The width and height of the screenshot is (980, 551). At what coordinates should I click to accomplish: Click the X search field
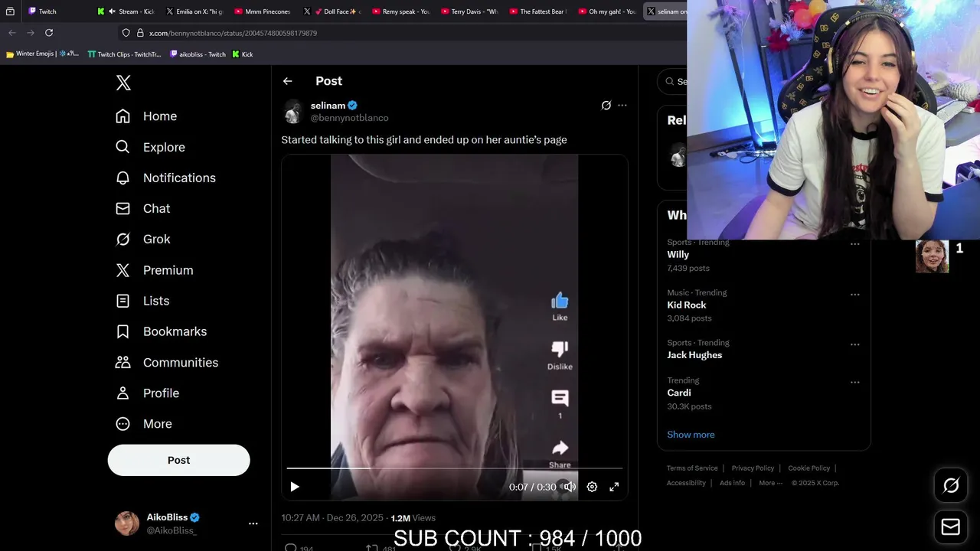pyautogui.click(x=672, y=81)
